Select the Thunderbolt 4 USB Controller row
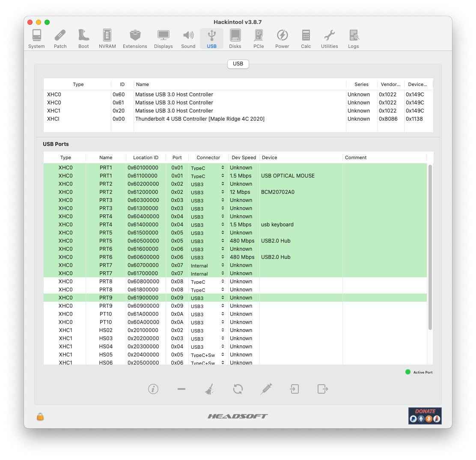The image size is (476, 460). click(199, 119)
